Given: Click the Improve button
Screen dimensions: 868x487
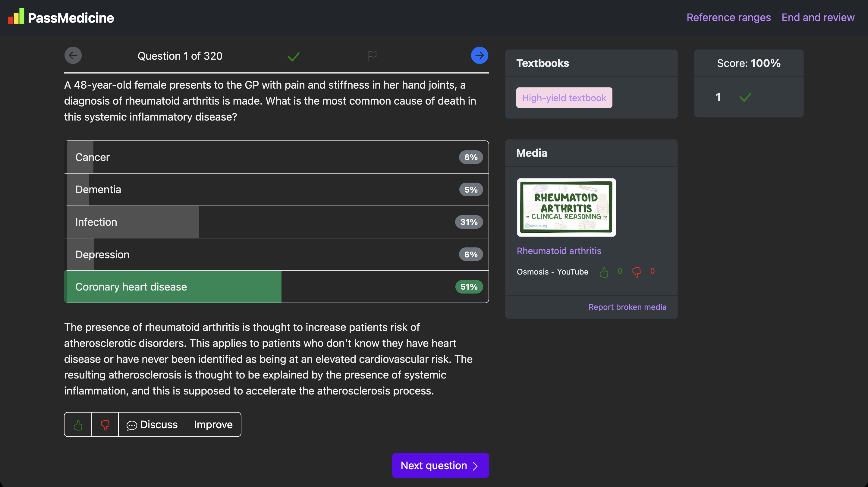Looking at the screenshot, I should [213, 425].
